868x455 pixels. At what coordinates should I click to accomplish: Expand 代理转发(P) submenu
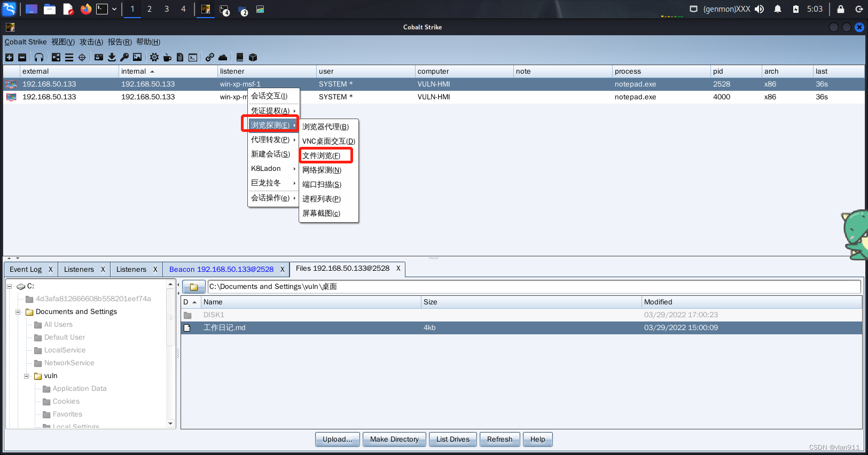pos(273,139)
